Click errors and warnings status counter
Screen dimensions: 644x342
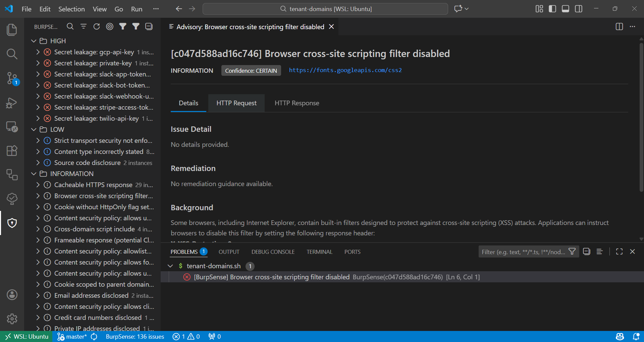click(186, 336)
